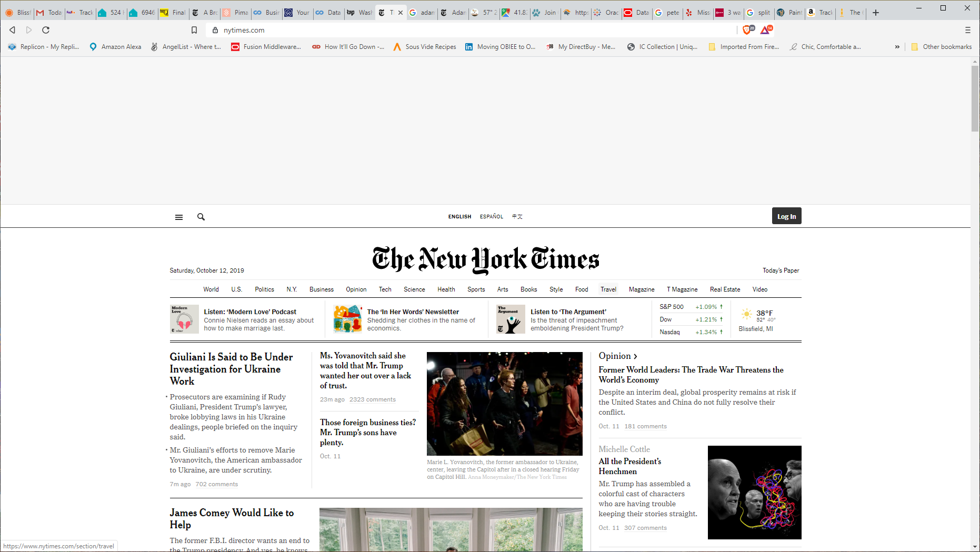This screenshot has width=980, height=552.
Task: Open the My DirectBuy bookmark
Action: pos(581,47)
